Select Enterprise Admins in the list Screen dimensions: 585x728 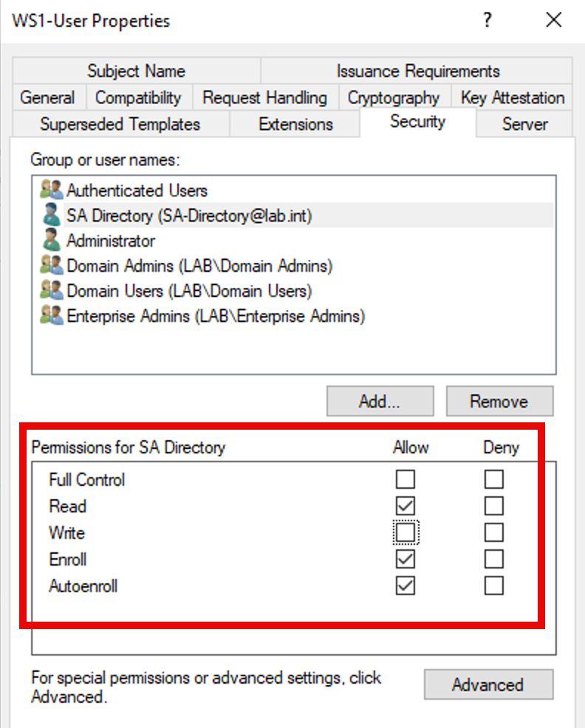tap(216, 316)
